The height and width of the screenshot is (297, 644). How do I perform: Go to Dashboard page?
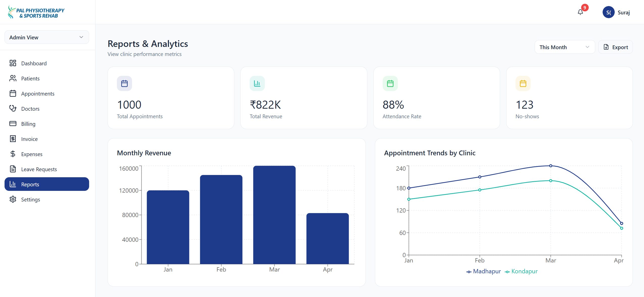(x=47, y=63)
